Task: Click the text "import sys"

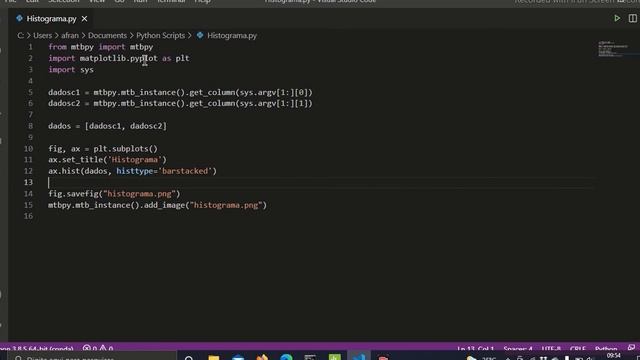Action: (71, 70)
